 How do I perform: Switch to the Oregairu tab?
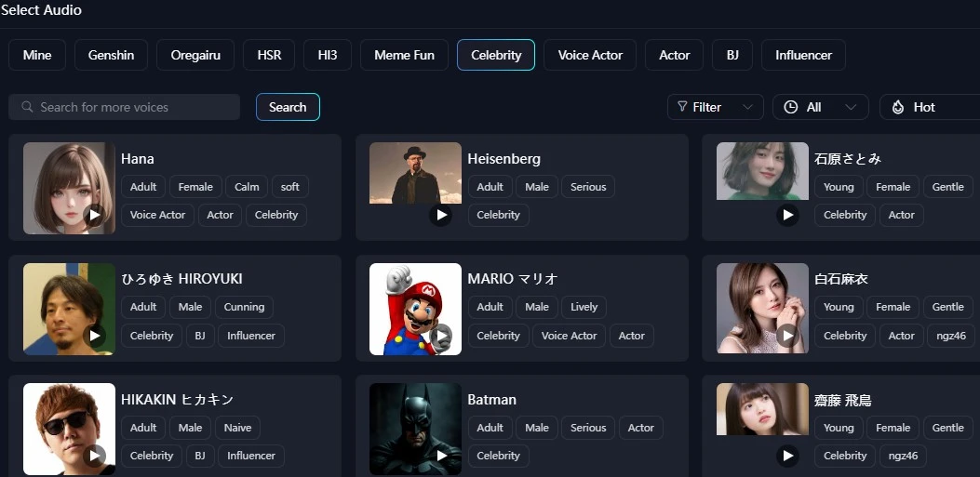pyautogui.click(x=195, y=55)
